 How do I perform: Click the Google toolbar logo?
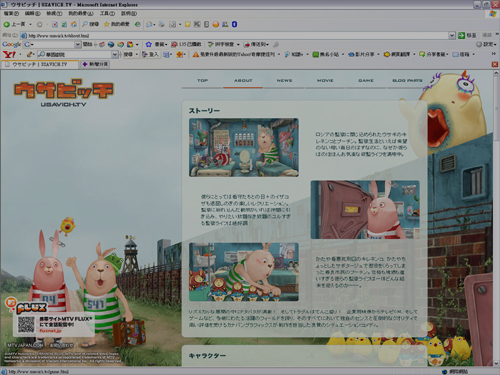coord(11,44)
